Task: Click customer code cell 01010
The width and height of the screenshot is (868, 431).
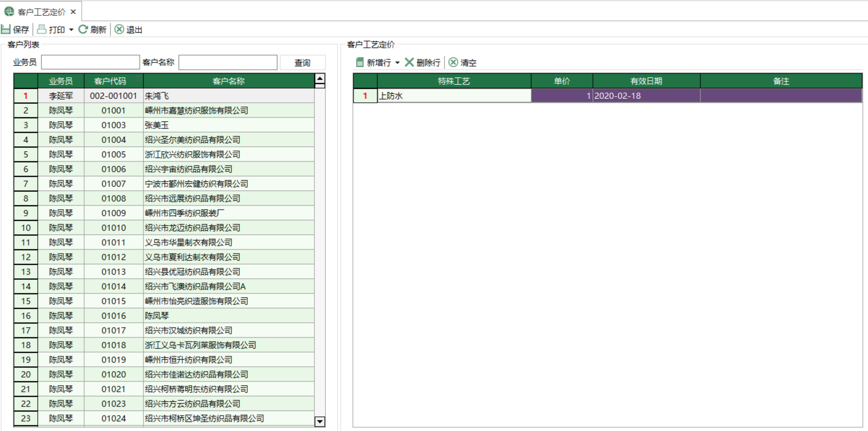Action: (114, 228)
